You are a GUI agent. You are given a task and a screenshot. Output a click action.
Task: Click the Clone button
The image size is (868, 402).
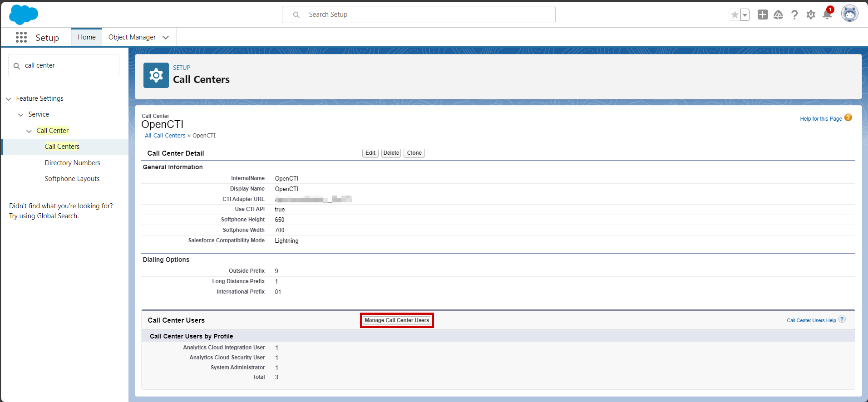point(414,153)
